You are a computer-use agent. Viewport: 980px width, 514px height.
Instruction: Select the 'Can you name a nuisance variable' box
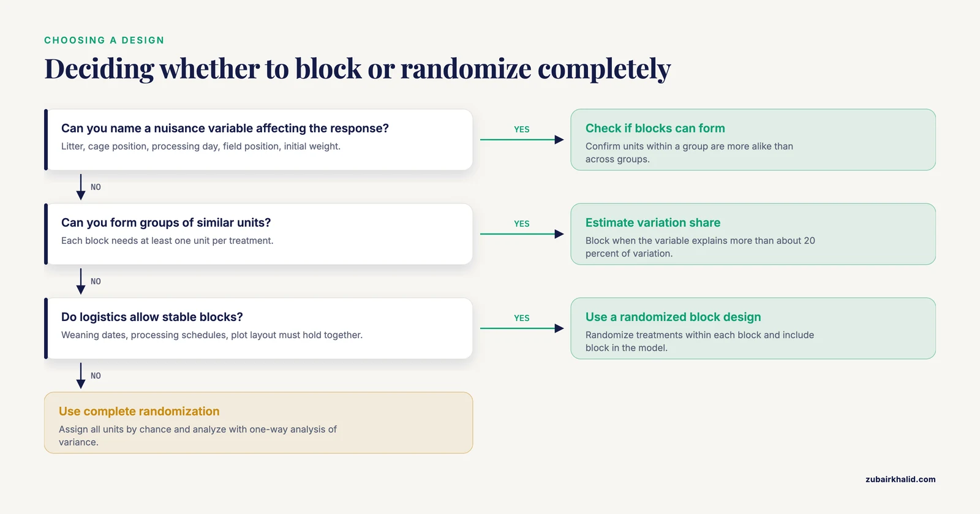pyautogui.click(x=258, y=140)
